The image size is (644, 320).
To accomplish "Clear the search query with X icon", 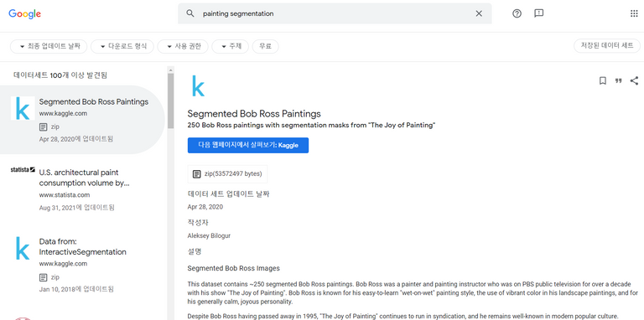I will (x=479, y=13).
